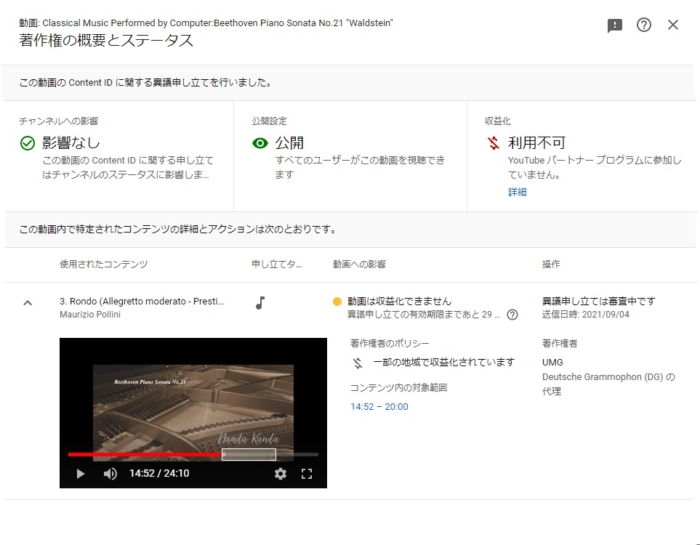700x545 pixels.
Task: Click the Beethoven piano video thumbnail
Action: [x=193, y=400]
